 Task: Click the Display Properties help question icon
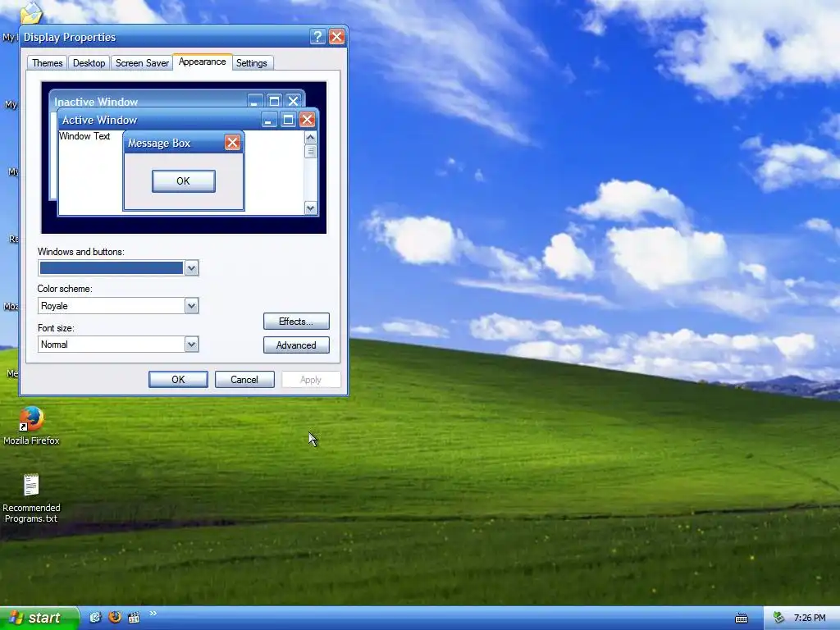point(317,36)
